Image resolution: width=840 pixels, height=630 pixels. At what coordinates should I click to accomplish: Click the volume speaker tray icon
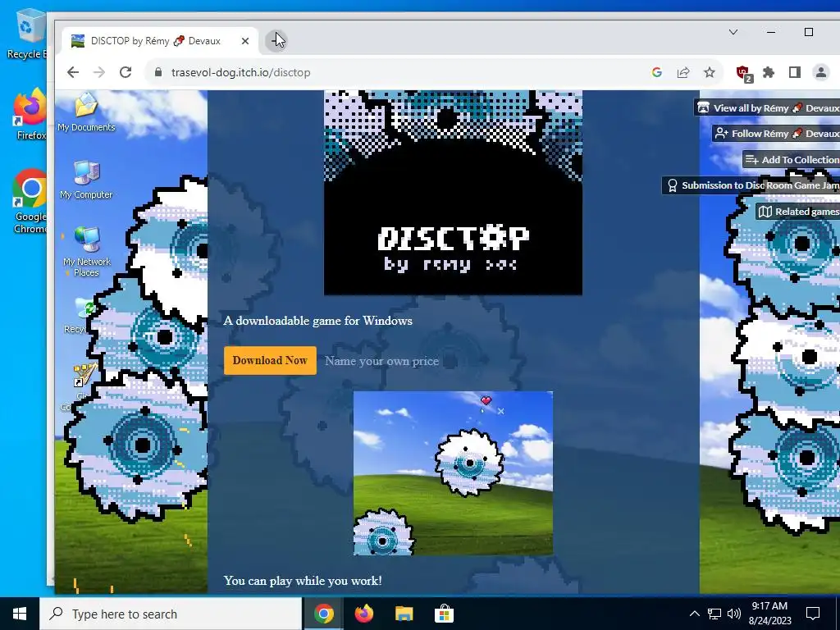tap(734, 614)
